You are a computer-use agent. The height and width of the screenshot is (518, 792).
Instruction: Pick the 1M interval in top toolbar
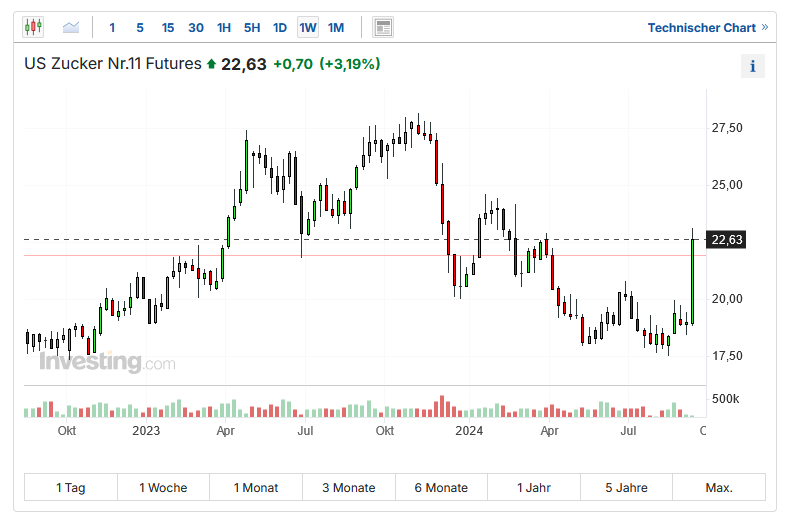[x=336, y=27]
